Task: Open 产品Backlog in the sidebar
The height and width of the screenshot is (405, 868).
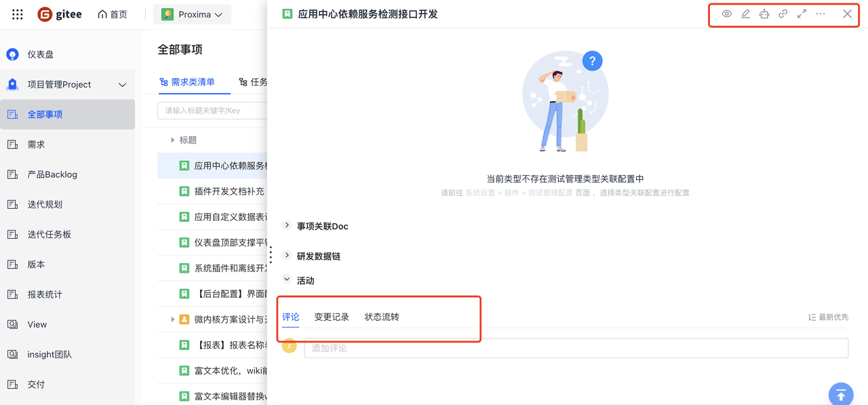Action: [67, 174]
